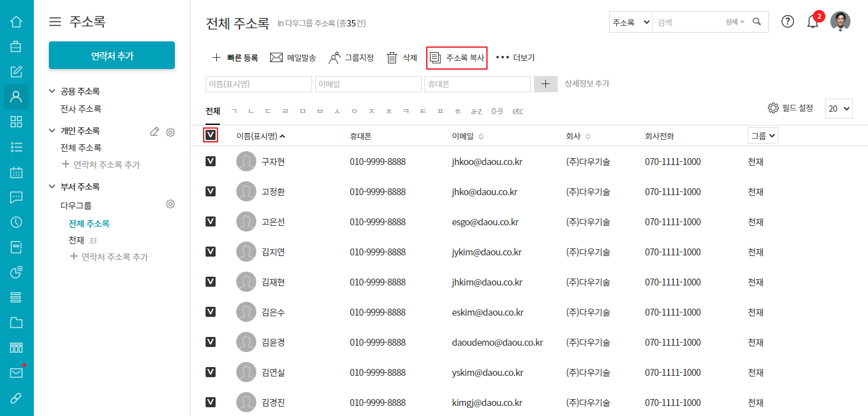The width and height of the screenshot is (868, 416).
Task: Click the 연락처 추가 button
Action: [112, 56]
